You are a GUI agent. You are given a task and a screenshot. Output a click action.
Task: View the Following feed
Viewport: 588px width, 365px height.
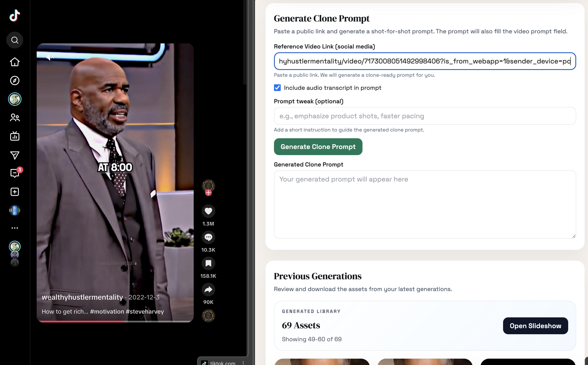click(15, 118)
